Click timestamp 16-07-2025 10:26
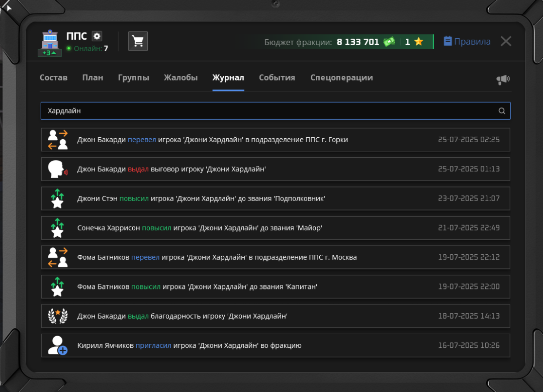Screen dimensions: 543x392 tap(469, 346)
